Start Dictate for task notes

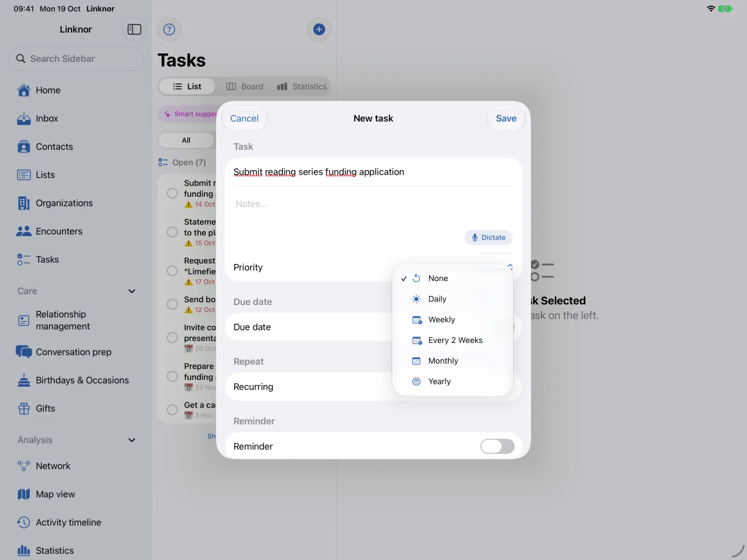488,237
